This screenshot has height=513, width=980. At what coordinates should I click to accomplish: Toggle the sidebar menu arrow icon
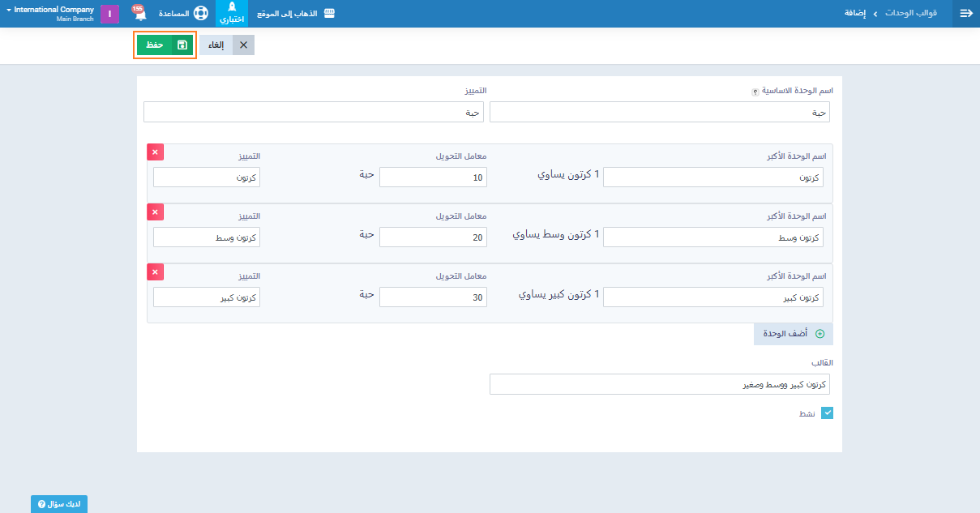[965, 14]
